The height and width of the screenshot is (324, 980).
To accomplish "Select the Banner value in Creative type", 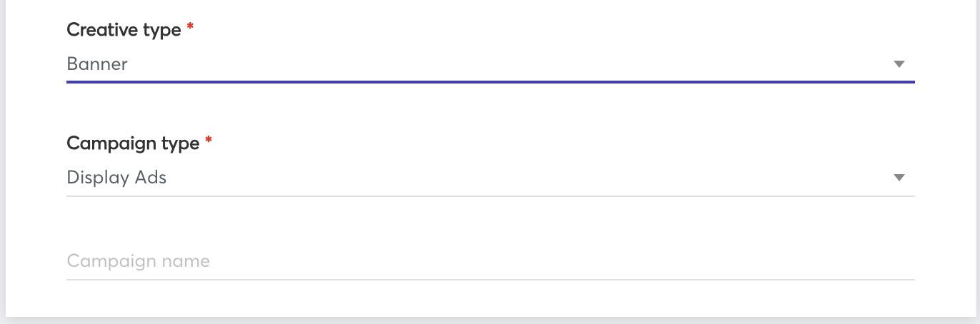I will click(x=97, y=64).
